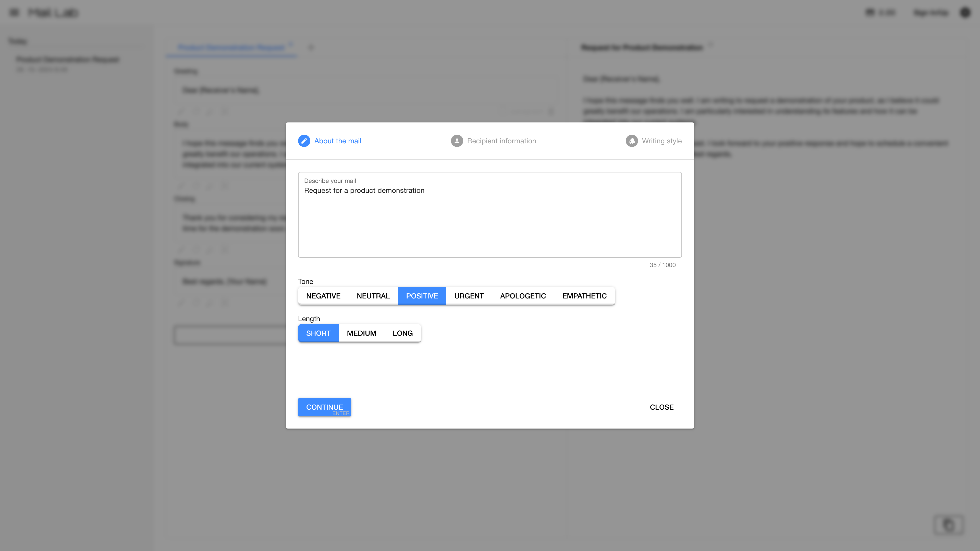Image resolution: width=980 pixels, height=551 pixels.
Task: Click the Writing style step icon
Action: [x=632, y=141]
